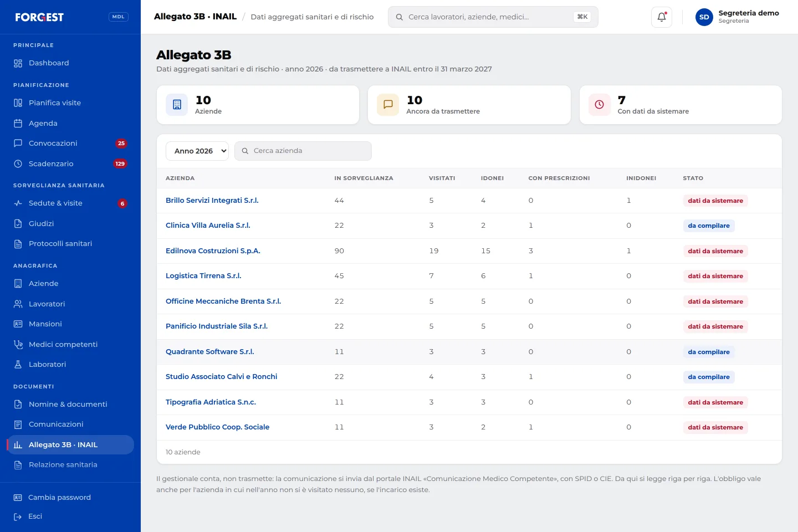Click the MDL badge in sidebar header
The image size is (798, 532).
coord(119,17)
